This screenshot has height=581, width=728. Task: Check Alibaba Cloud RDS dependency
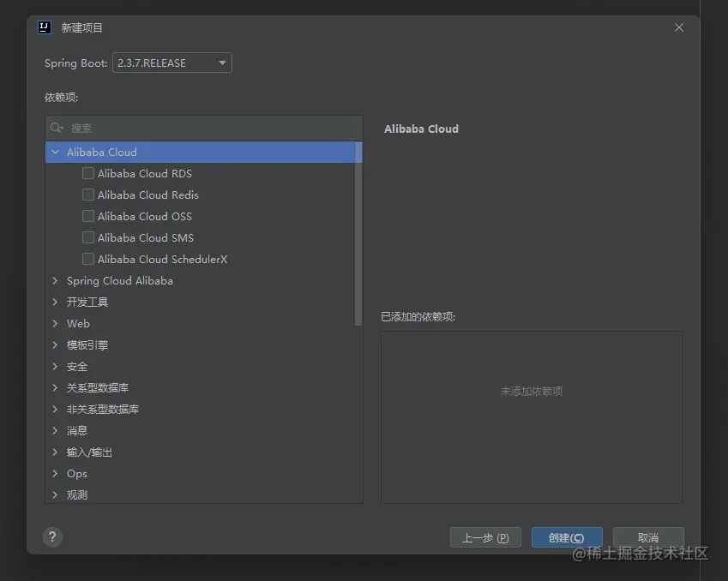point(87,173)
